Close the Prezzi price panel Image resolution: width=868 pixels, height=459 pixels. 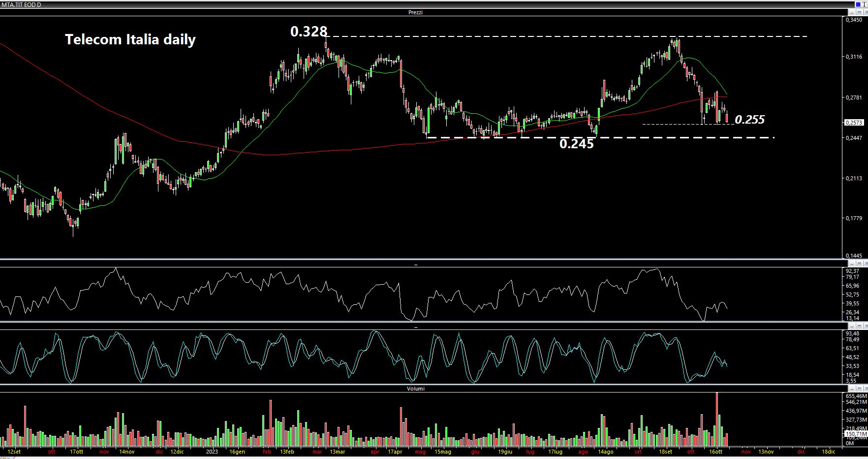[866, 12]
